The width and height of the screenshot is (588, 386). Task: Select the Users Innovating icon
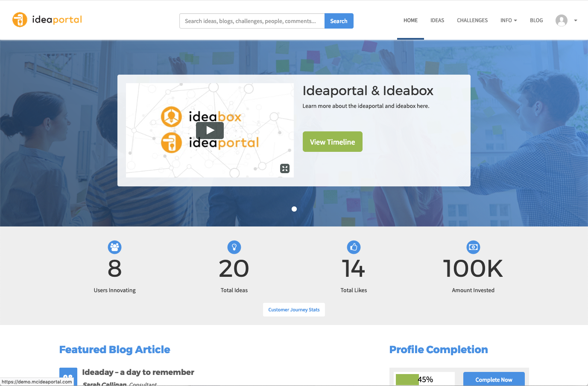(x=114, y=247)
